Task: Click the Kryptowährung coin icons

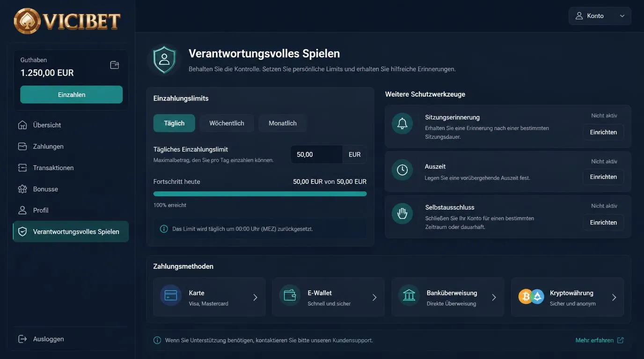Action: pyautogui.click(x=531, y=296)
